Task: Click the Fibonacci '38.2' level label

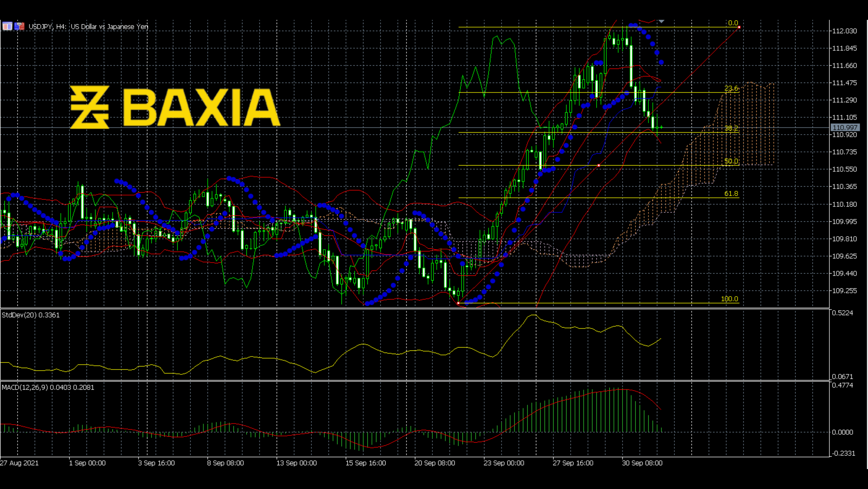Action: (x=731, y=128)
